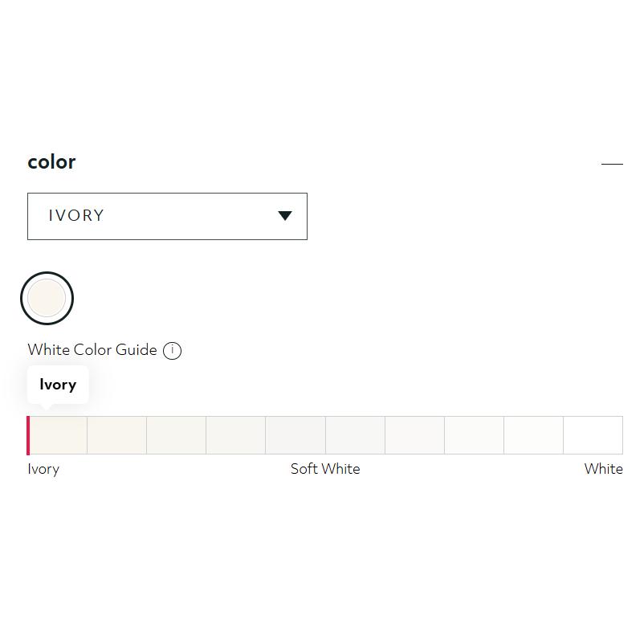The width and height of the screenshot is (644, 644).
Task: Select the last pure White segment of the guide
Action: [593, 435]
